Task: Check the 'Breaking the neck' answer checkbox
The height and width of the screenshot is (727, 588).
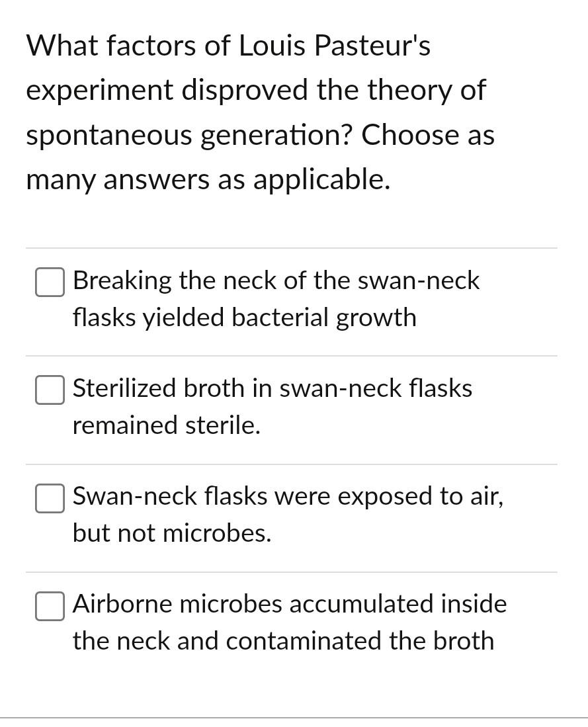Action: click(50, 282)
